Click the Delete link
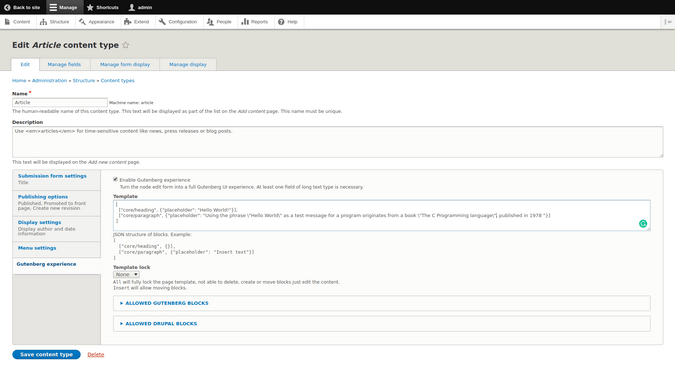 coord(96,355)
